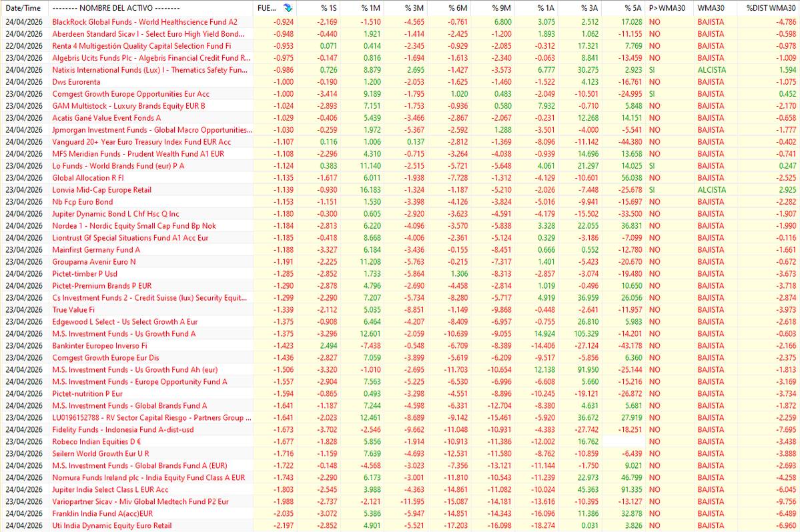This screenshot has width=800, height=532.
Task: Select Algebris Financial Credit Fund row
Action: 151,57
